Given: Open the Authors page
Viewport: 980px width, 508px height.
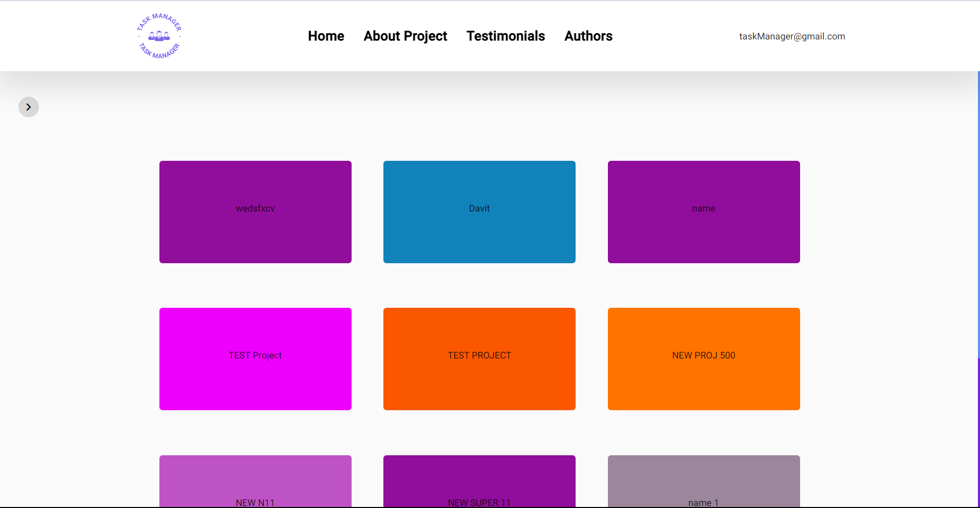Looking at the screenshot, I should point(588,36).
